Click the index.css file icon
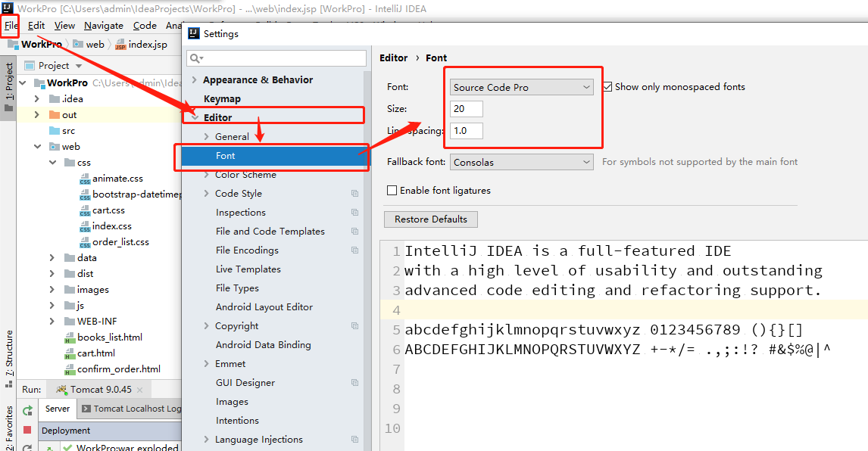The image size is (868, 451). point(85,226)
